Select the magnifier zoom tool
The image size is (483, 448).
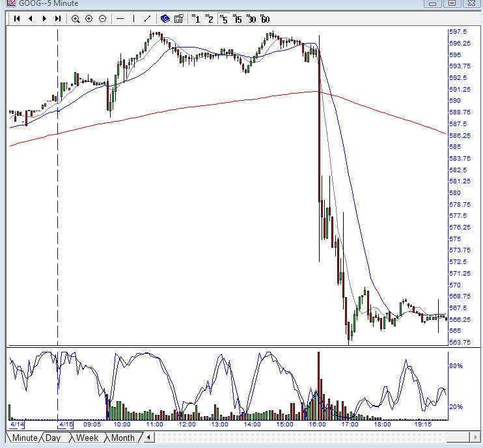point(76,19)
